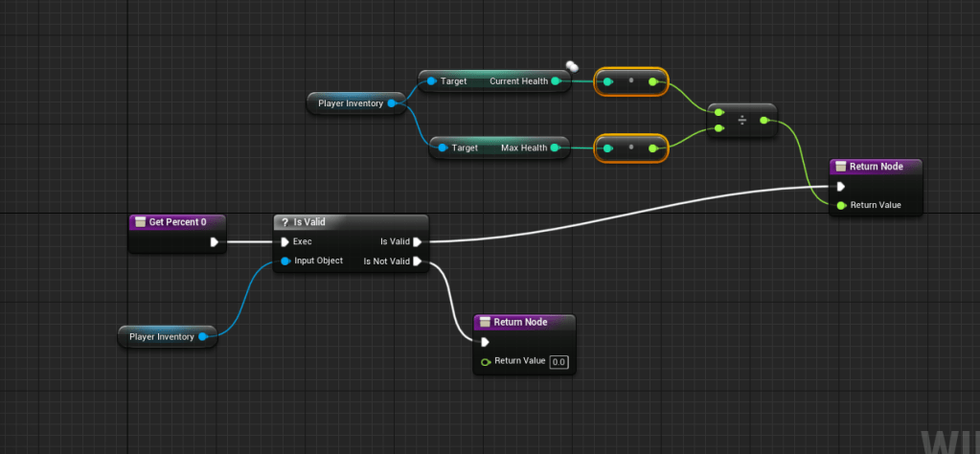Click the Max Health output pin
The image size is (980, 454).
pyautogui.click(x=555, y=148)
